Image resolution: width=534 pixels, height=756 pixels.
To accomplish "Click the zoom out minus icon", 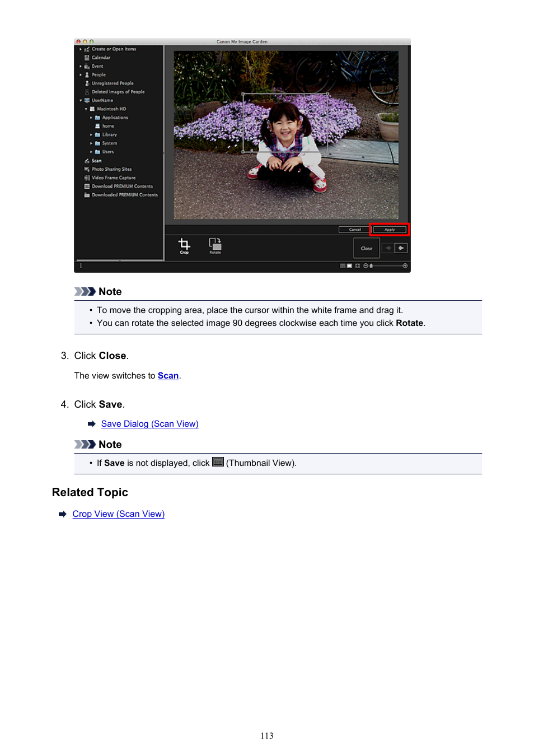I will point(365,266).
